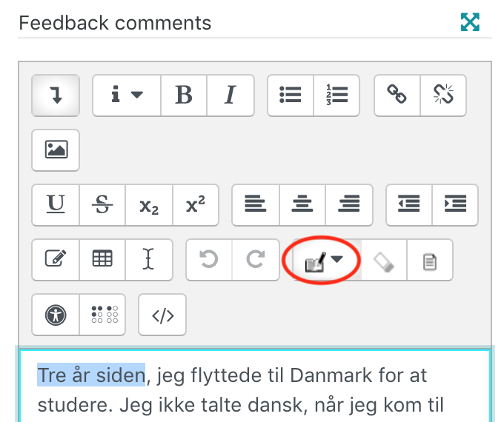Expand the Feedback comments panel fullscreen

(470, 22)
